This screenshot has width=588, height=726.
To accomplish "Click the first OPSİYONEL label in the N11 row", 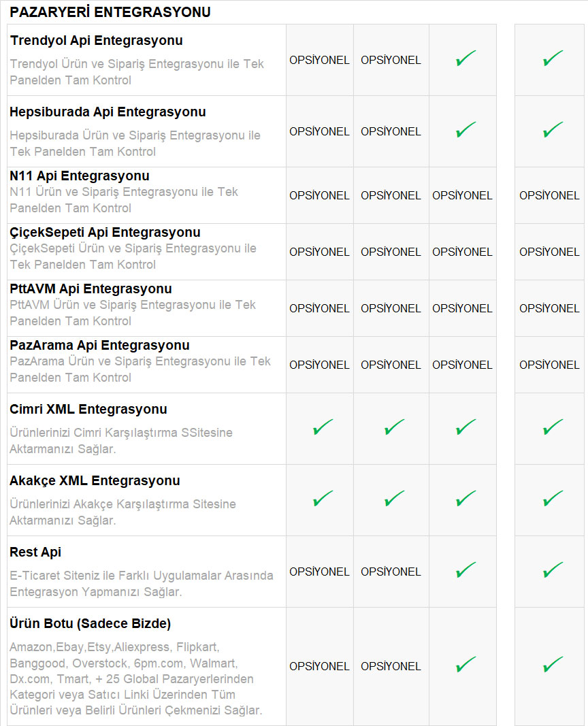I will 319,195.
